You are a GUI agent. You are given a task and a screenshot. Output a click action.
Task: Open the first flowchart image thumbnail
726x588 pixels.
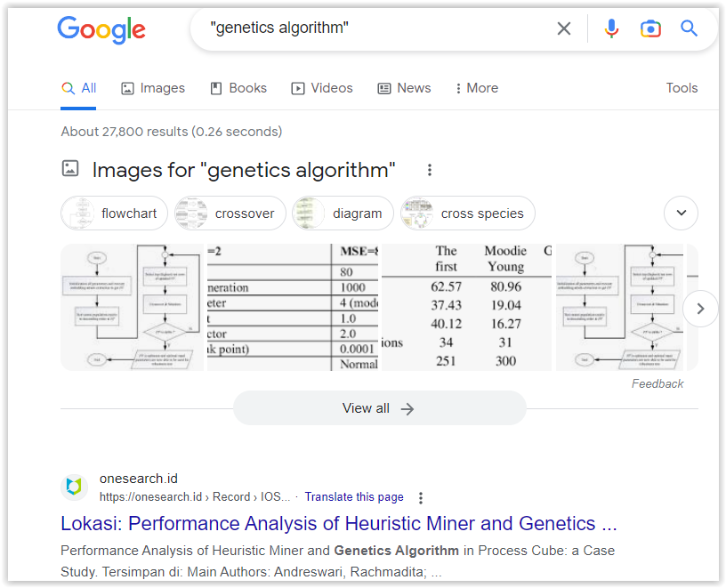132,308
